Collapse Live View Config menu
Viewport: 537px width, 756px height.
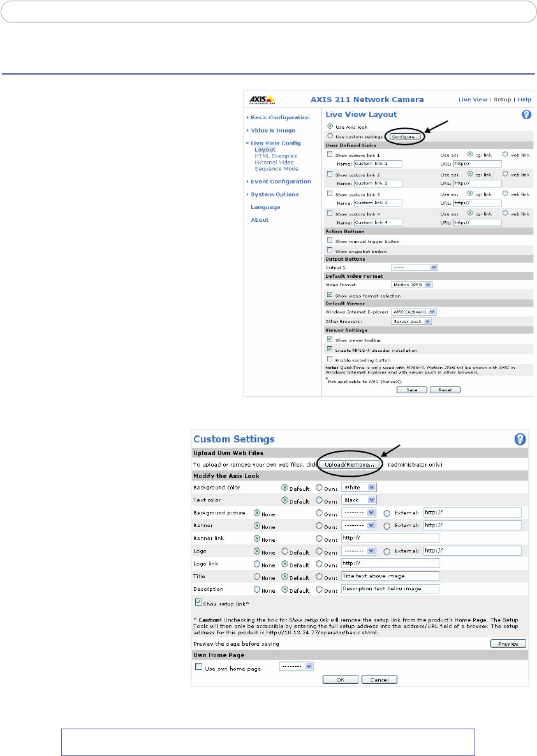pos(275,143)
